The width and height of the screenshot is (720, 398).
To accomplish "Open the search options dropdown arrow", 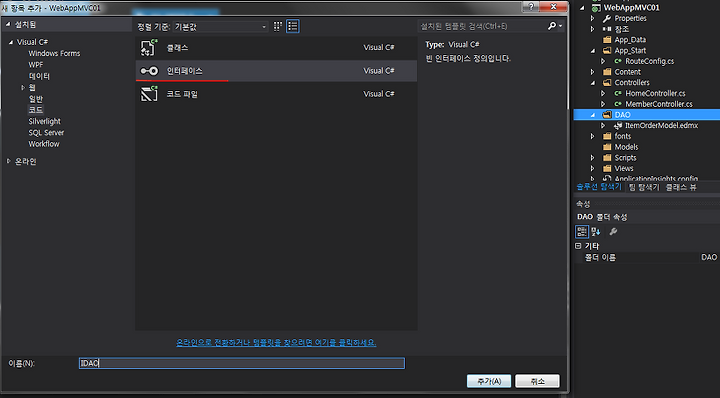I will tap(561, 26).
